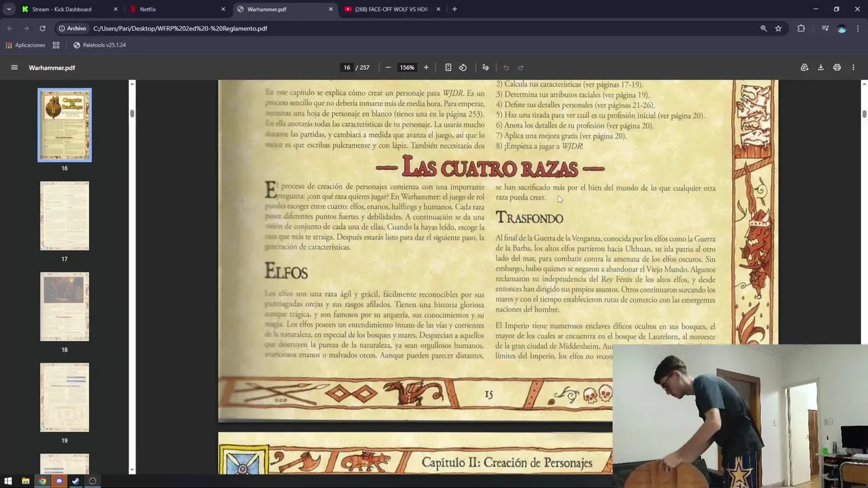Open Aplicaciones apps shortcut
The image size is (868, 488).
pos(25,45)
